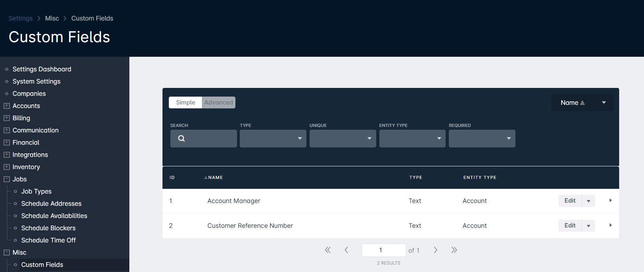Open Job Types in sidebar
The image size is (644, 272).
[36, 191]
